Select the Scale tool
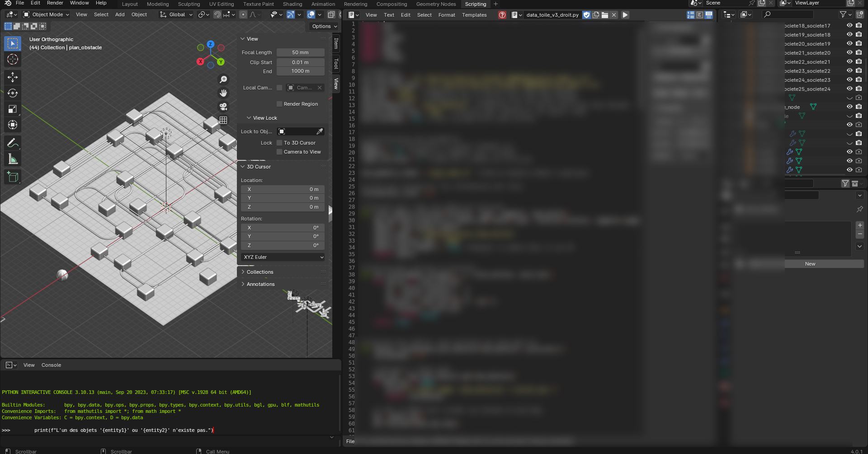This screenshot has height=454, width=868. pyautogui.click(x=13, y=109)
